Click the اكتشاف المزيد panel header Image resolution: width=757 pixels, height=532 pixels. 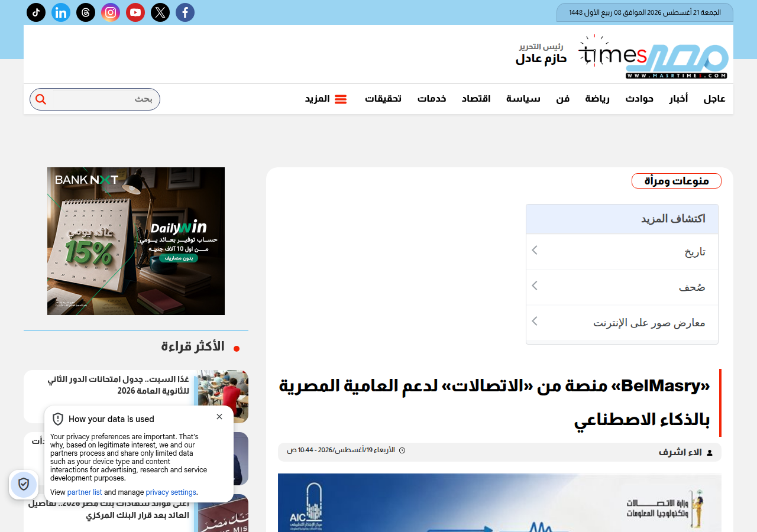[x=622, y=219]
